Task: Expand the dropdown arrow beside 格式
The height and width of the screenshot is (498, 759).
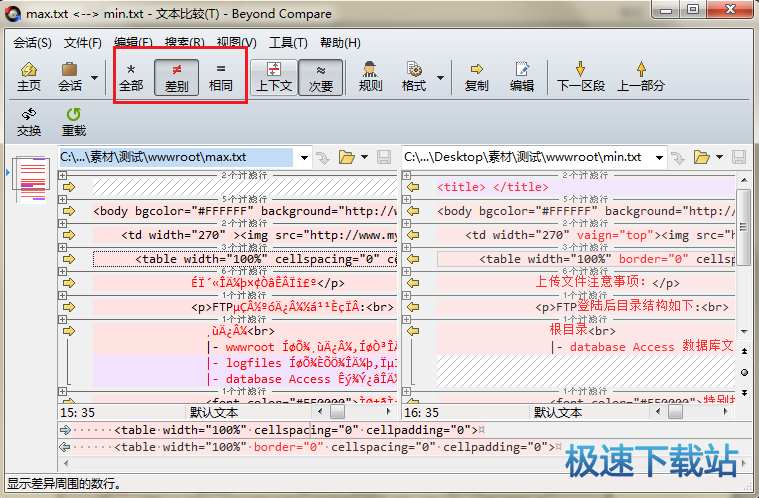Action: tap(440, 77)
